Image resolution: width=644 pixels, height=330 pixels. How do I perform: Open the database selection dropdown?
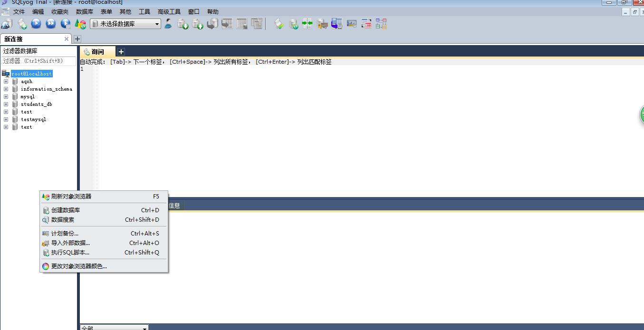coord(125,24)
